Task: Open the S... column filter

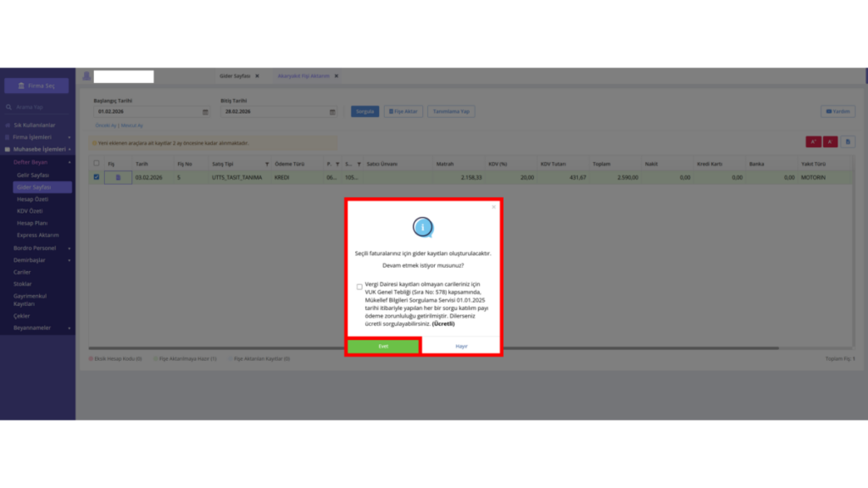Action: point(359,164)
